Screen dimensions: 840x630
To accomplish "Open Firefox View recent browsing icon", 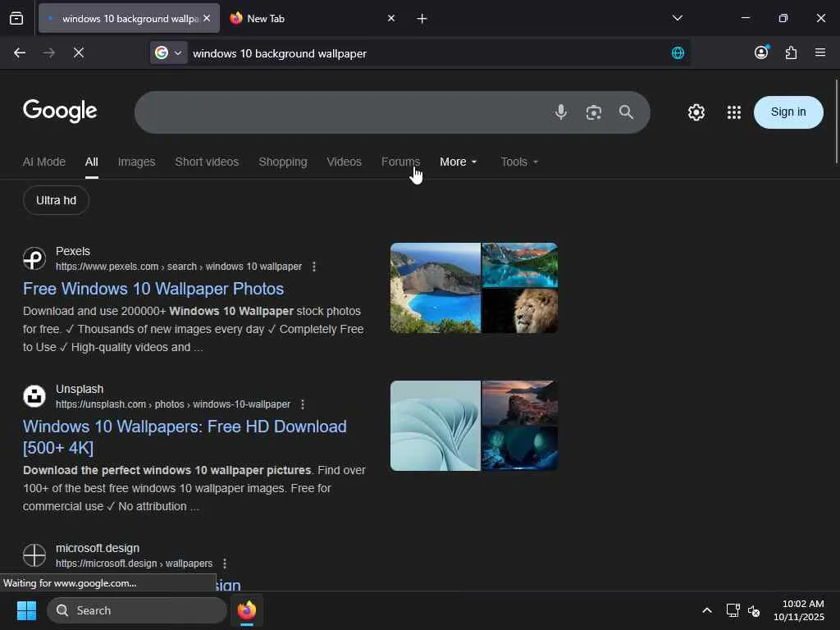I will 16,18.
